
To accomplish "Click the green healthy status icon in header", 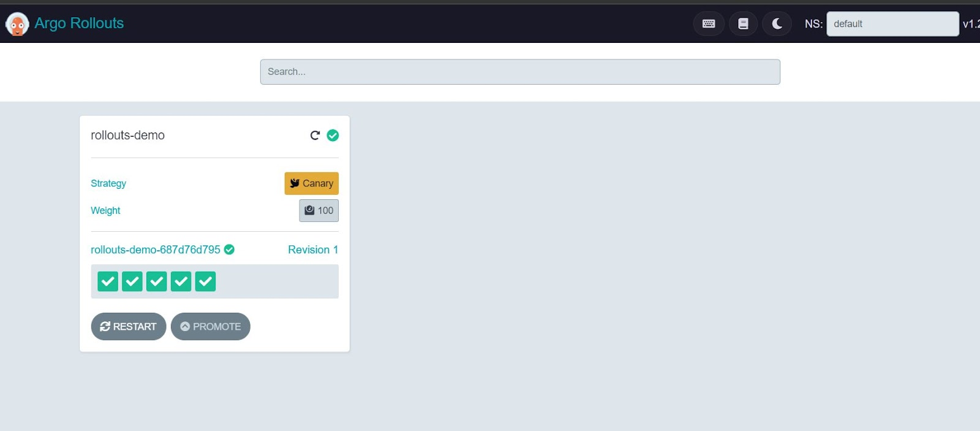I will click(333, 135).
